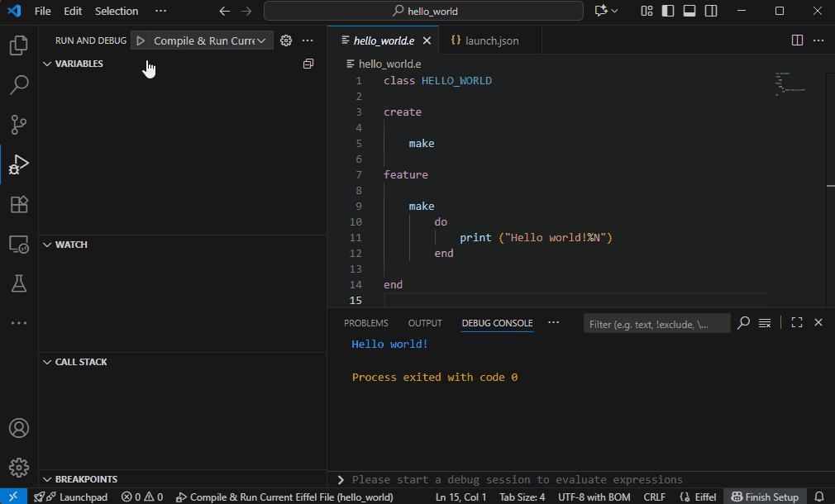Click the launch configuration gear icon
This screenshot has height=504, width=835.
[285, 40]
